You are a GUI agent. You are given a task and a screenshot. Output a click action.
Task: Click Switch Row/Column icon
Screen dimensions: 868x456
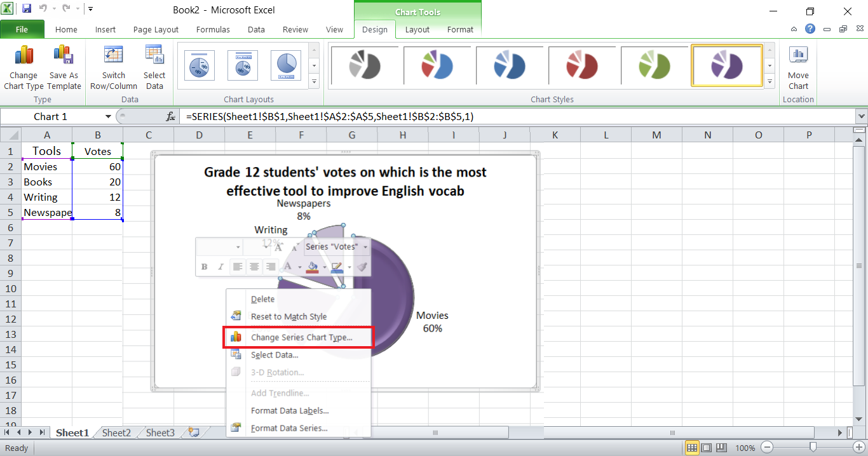click(113, 56)
